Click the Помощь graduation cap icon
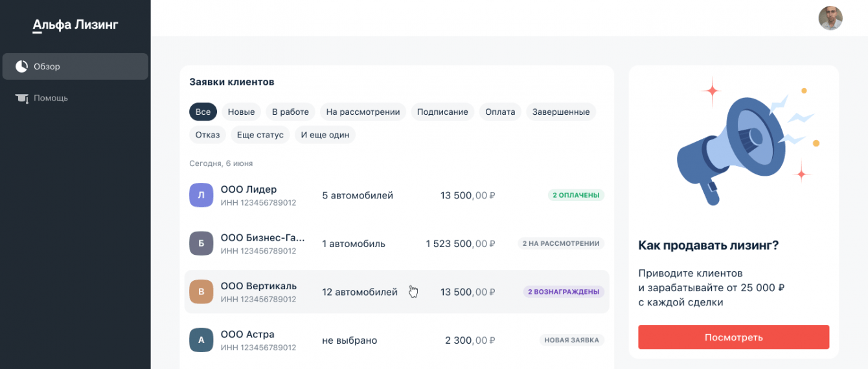 click(x=22, y=98)
